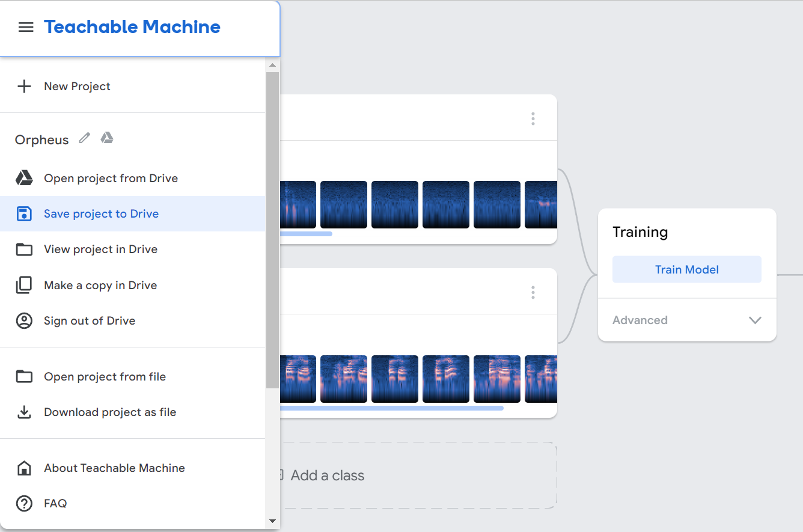The width and height of the screenshot is (803, 532).
Task: Save project to Drive
Action: pos(132,214)
